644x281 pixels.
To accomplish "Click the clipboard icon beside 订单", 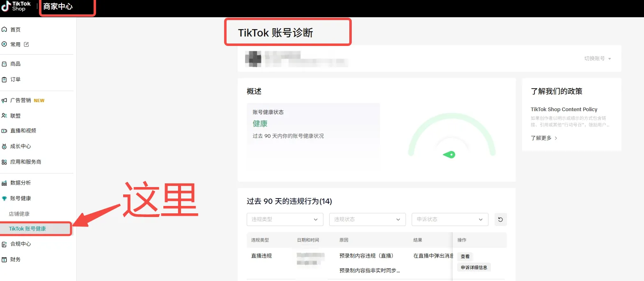I will coord(5,80).
